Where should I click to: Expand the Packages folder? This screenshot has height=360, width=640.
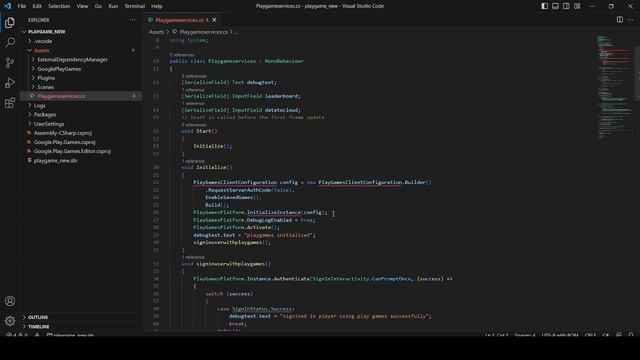[30, 115]
